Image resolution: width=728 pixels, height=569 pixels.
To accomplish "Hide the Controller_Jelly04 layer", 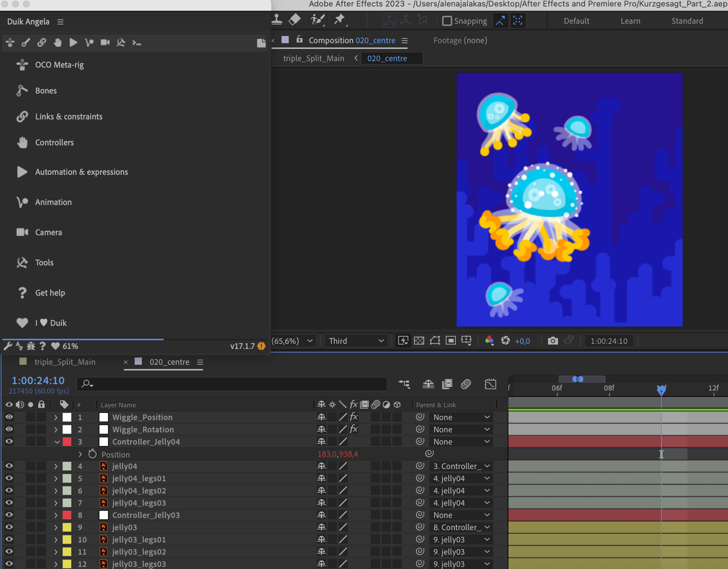I will [9, 442].
